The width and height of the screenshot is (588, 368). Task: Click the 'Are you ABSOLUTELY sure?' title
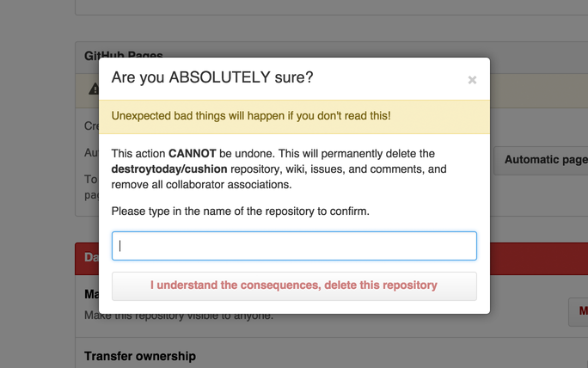click(x=211, y=77)
